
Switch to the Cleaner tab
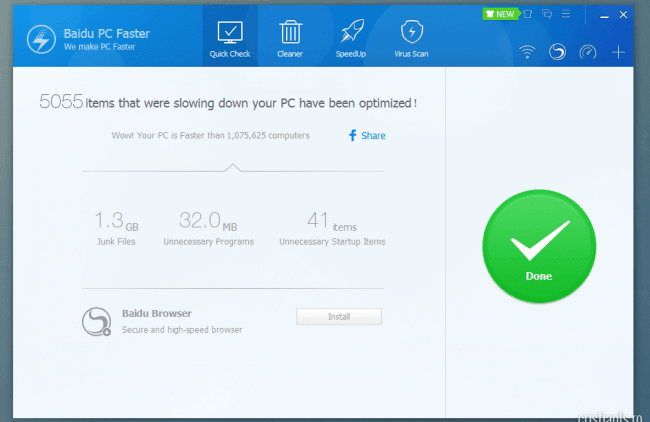click(x=290, y=39)
